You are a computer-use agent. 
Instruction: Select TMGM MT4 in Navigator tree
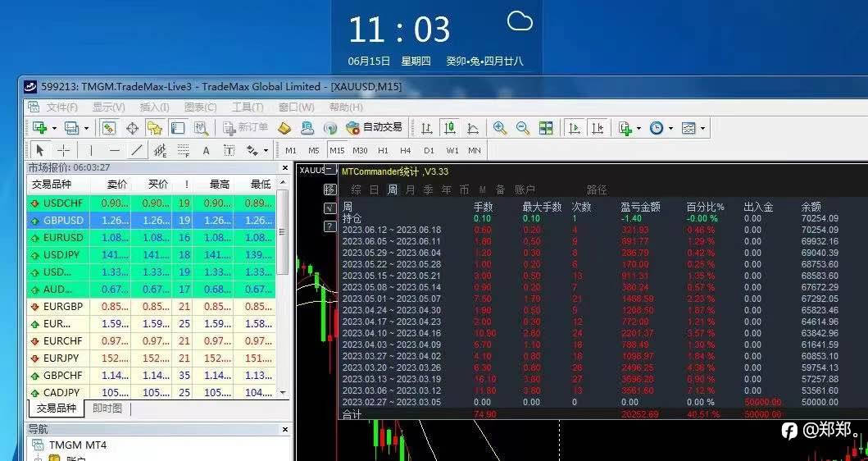78,445
